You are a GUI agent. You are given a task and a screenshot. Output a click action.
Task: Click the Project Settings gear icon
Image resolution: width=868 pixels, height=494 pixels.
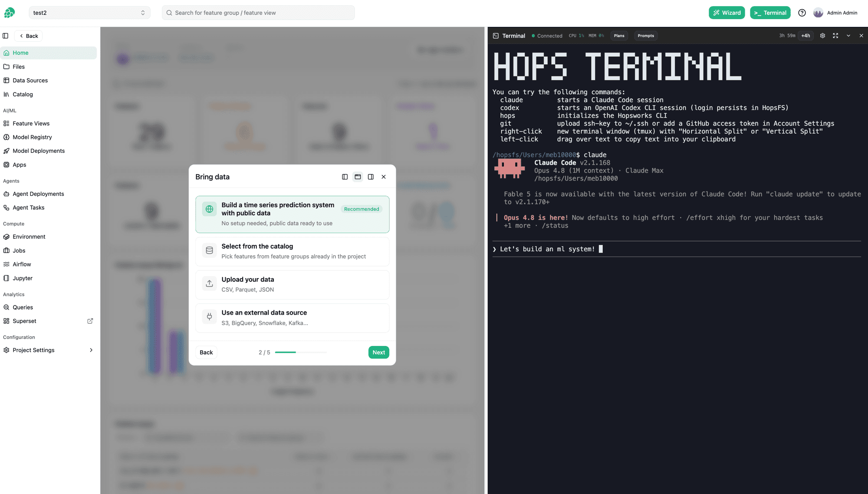7,350
